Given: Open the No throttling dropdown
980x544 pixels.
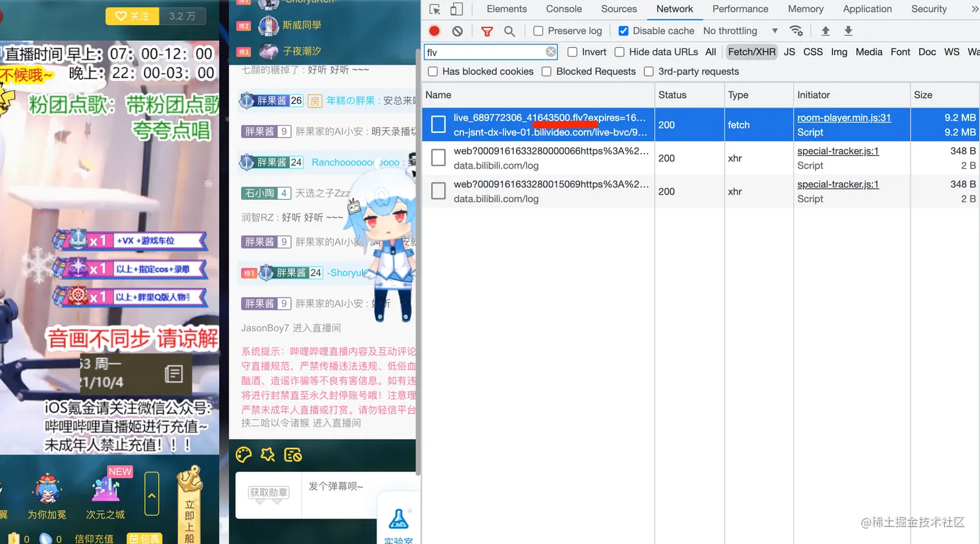Looking at the screenshot, I should (740, 31).
